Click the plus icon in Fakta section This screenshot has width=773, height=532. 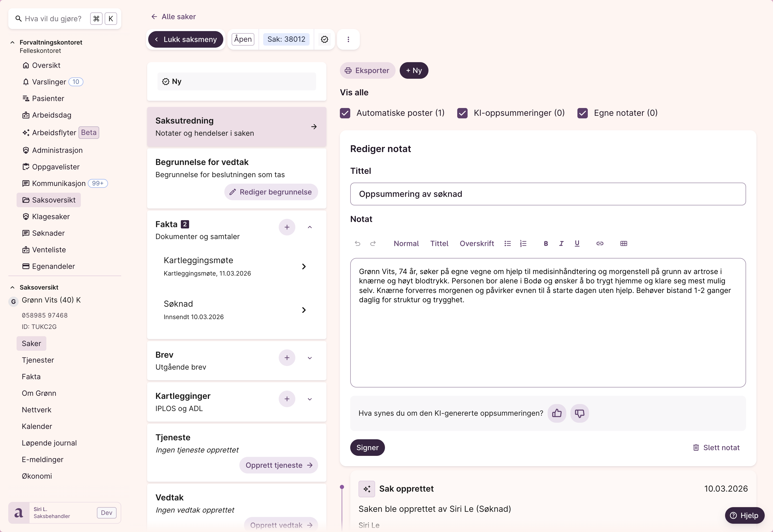[x=287, y=227]
